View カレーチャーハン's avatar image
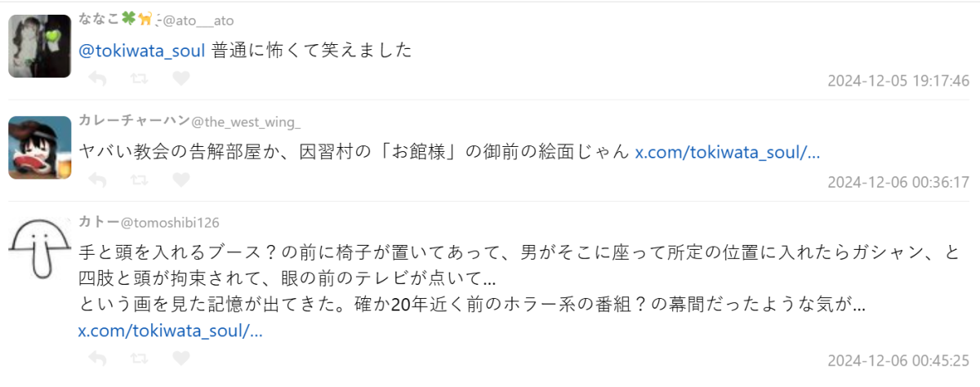Screen dimensions: 980x387 click(x=40, y=147)
